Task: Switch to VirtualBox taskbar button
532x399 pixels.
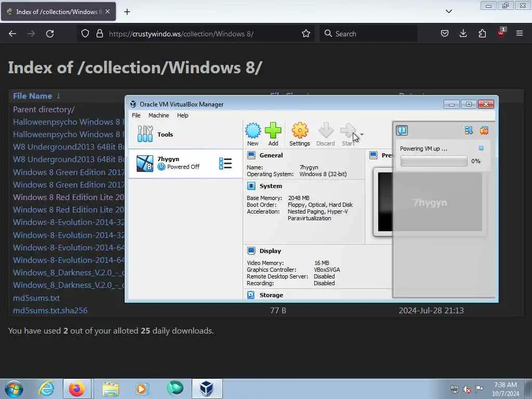Action: (x=207, y=389)
